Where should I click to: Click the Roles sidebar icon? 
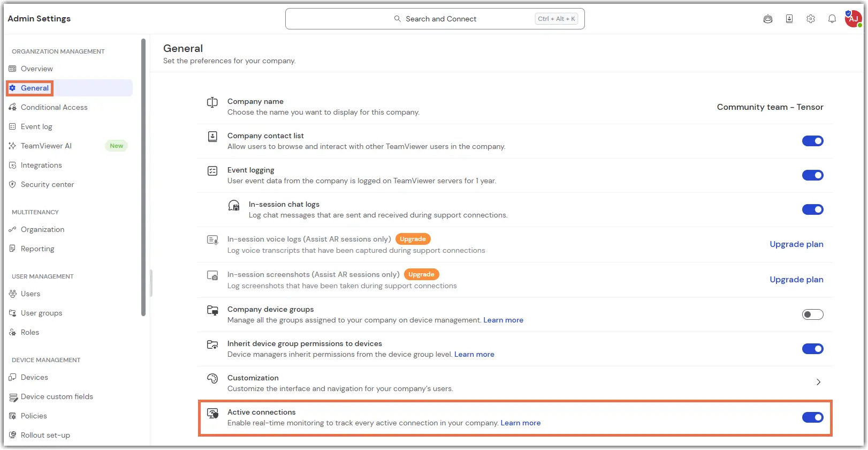tap(12, 332)
